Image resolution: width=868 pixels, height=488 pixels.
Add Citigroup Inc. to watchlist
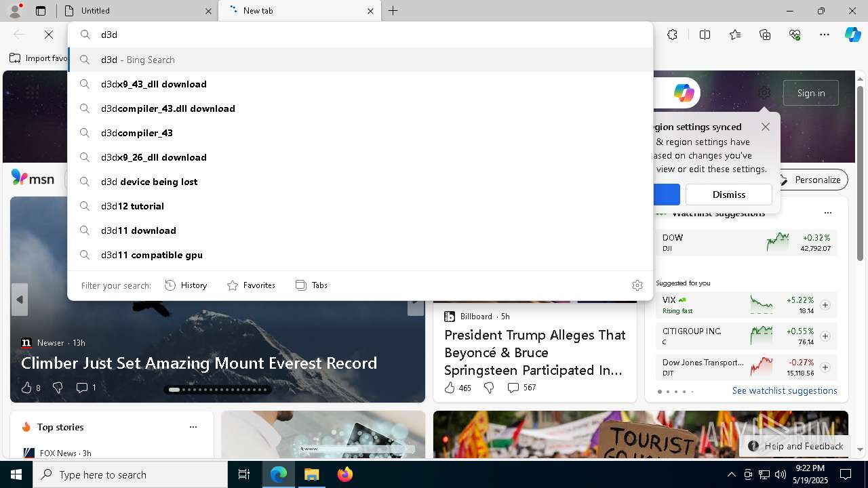825,336
